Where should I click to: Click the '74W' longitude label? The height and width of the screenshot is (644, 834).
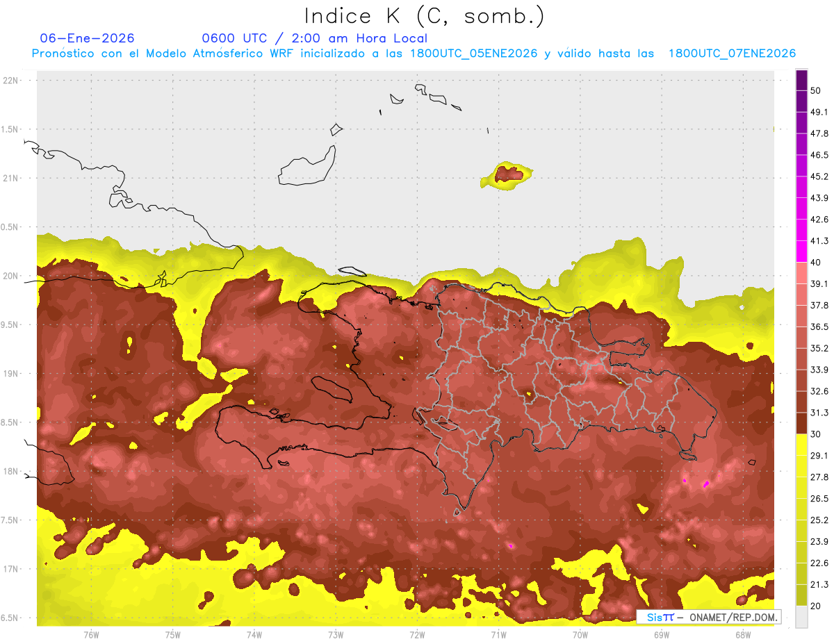pyautogui.click(x=254, y=634)
